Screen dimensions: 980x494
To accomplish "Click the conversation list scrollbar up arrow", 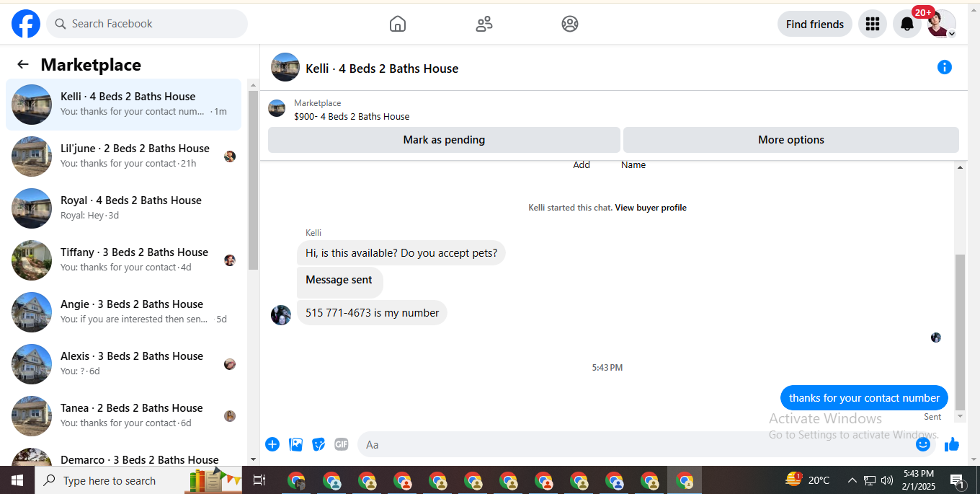I will (x=253, y=85).
